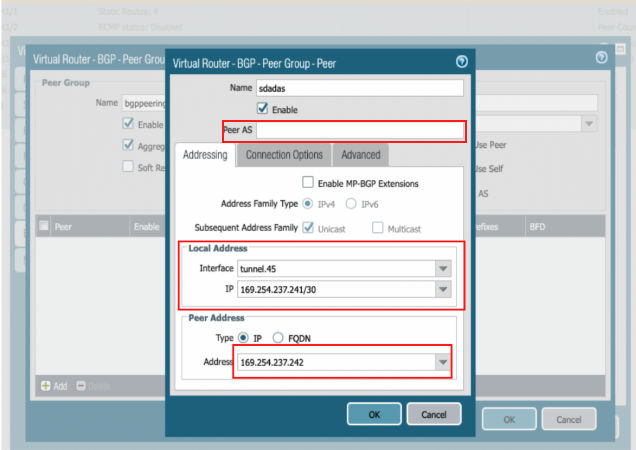Viewport: 636px width, 450px height.
Task: Click the green Add icon
Action: point(46,385)
